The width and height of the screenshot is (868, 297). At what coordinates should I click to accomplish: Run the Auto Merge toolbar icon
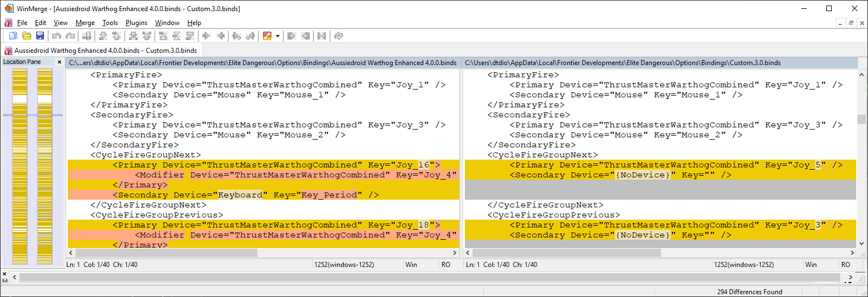pyautogui.click(x=321, y=36)
